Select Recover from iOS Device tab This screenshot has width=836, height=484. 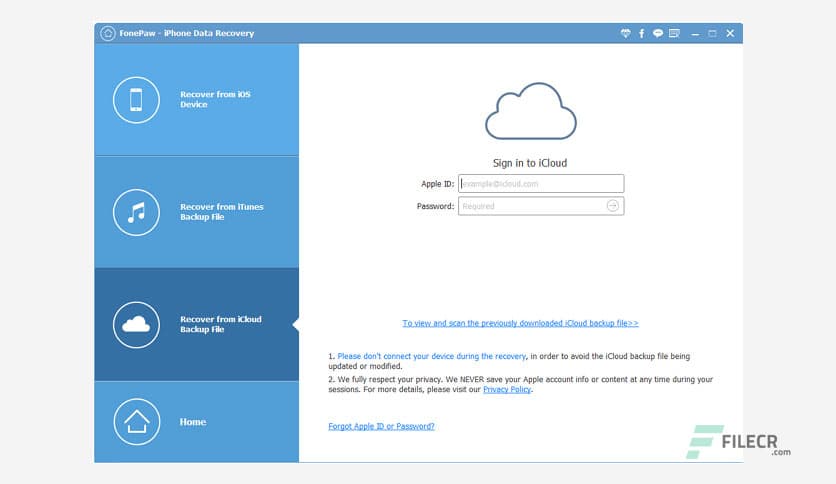tap(214, 100)
